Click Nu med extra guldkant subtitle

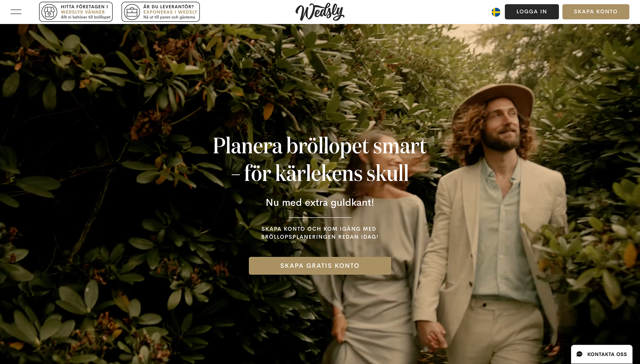(x=320, y=202)
